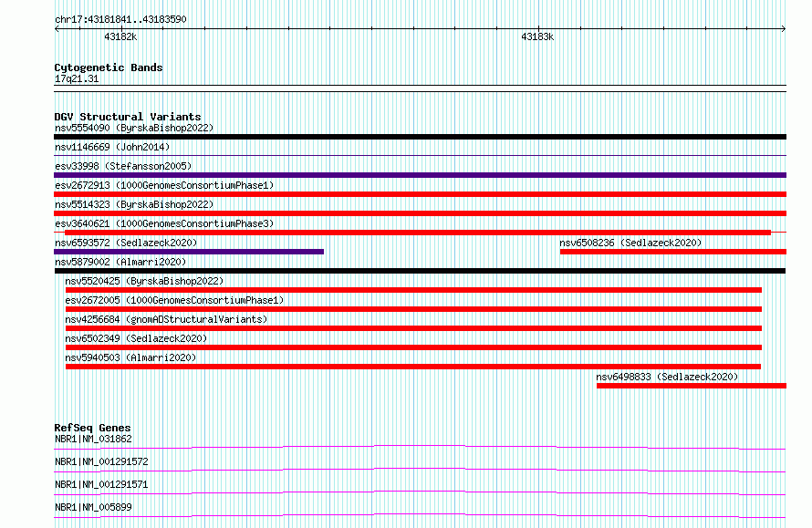
Task: Click the 43182k ruler position label
Action: pyautogui.click(x=120, y=37)
